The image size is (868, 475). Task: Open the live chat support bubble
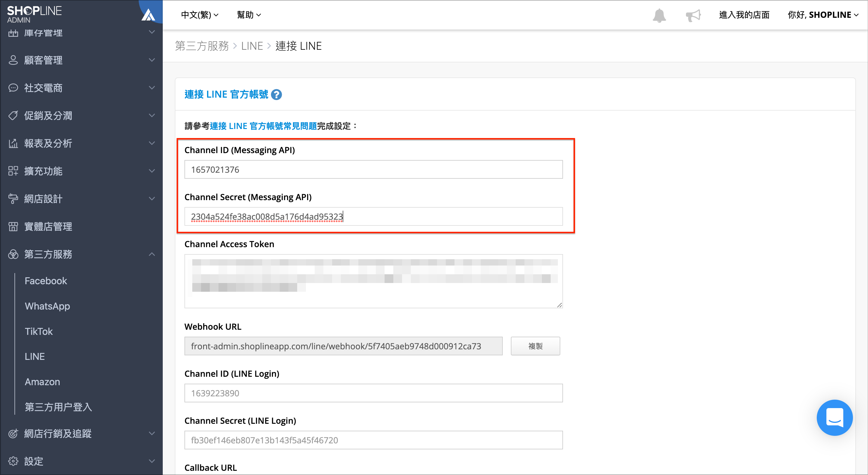coord(834,417)
